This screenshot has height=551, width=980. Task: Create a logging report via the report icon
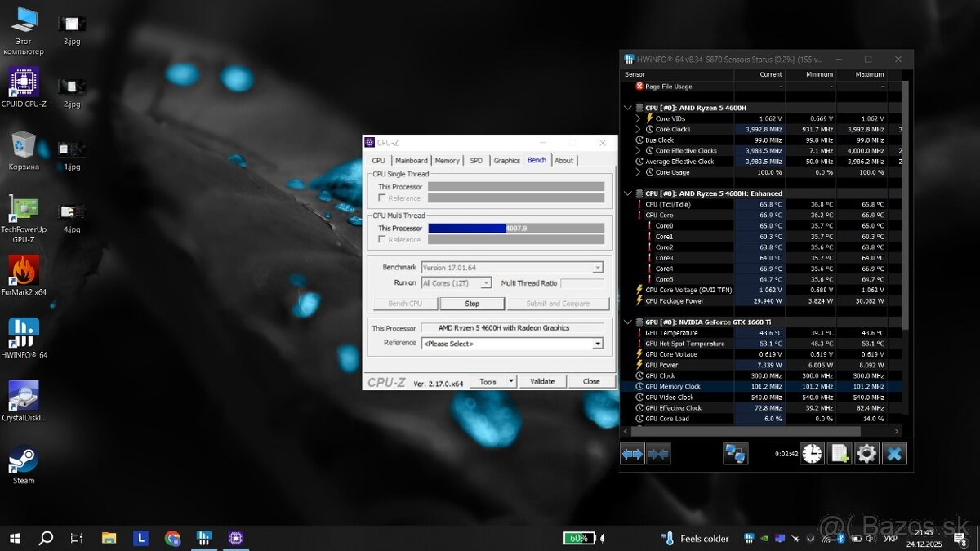tap(839, 453)
